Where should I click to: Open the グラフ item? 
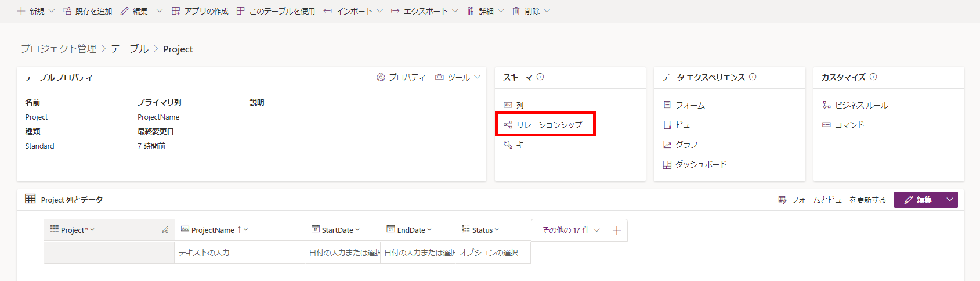click(x=686, y=145)
